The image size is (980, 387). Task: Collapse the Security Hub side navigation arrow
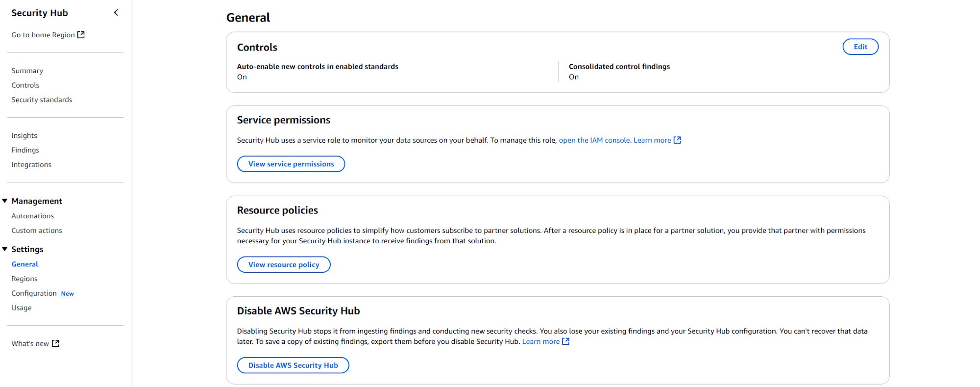[116, 13]
